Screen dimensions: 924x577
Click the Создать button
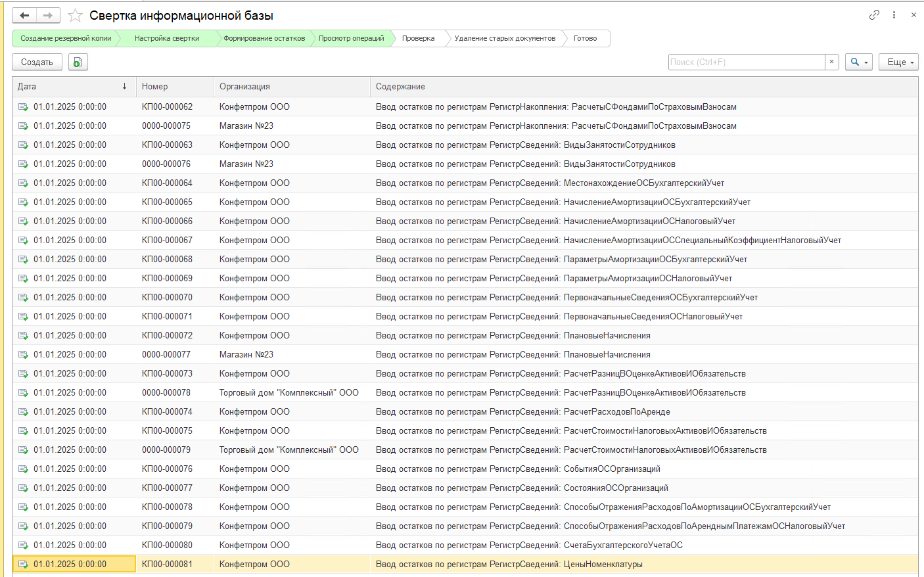click(37, 62)
